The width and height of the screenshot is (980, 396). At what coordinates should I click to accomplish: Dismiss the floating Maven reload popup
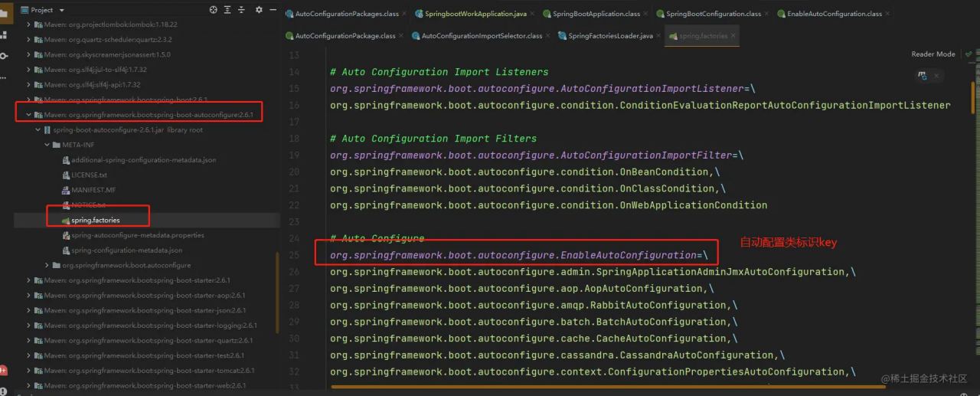coord(936,76)
